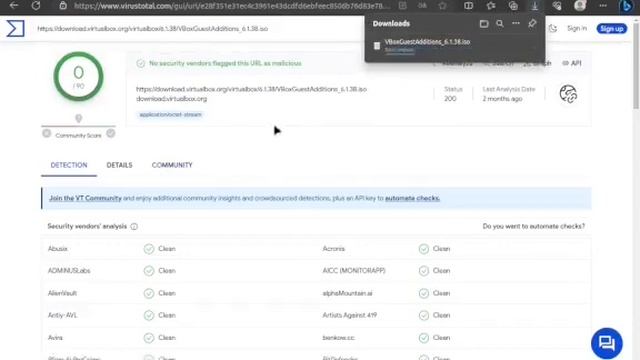Click the Avira vendor name
Viewport: 640px width, 360px height.
coord(55,338)
